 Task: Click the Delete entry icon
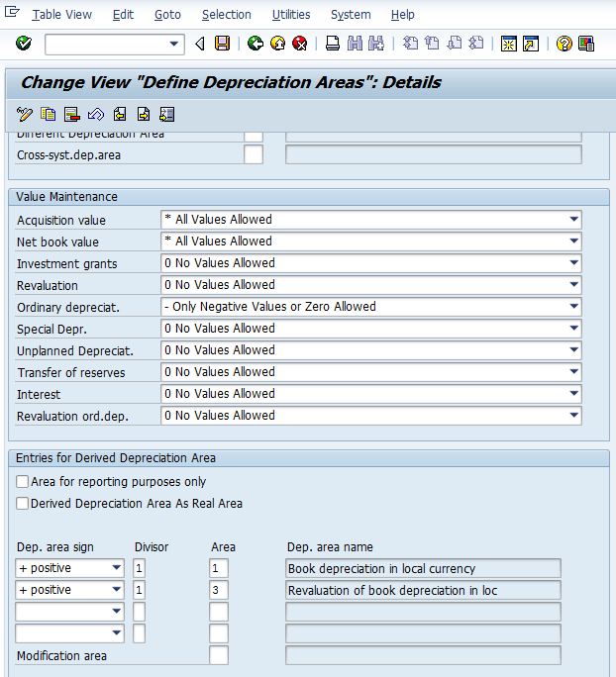tap(72, 114)
